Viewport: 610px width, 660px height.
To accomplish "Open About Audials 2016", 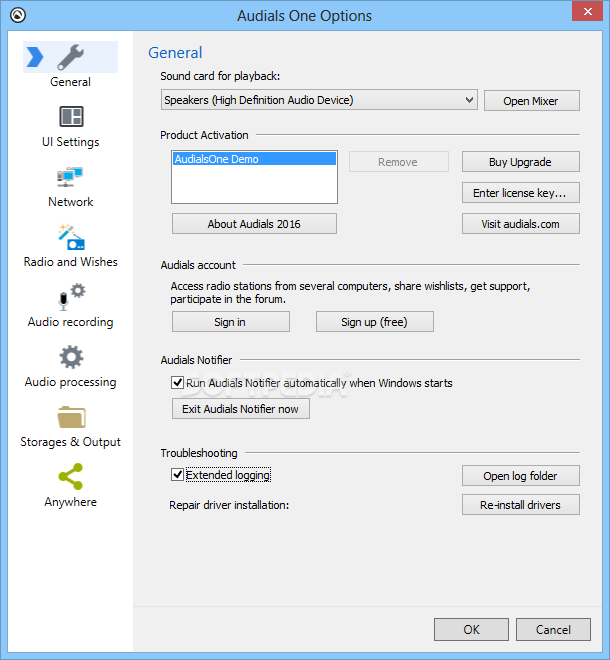I will pyautogui.click(x=254, y=224).
